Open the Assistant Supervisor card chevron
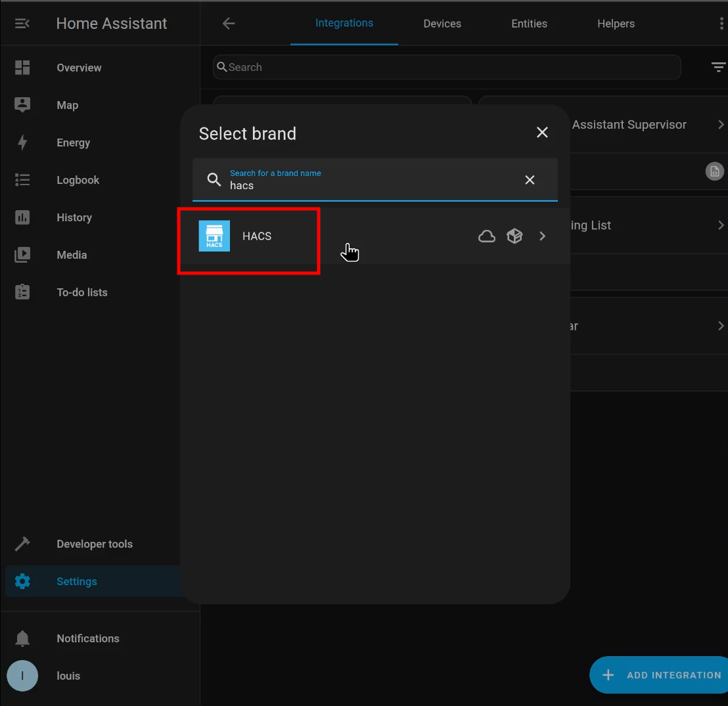 coord(721,124)
